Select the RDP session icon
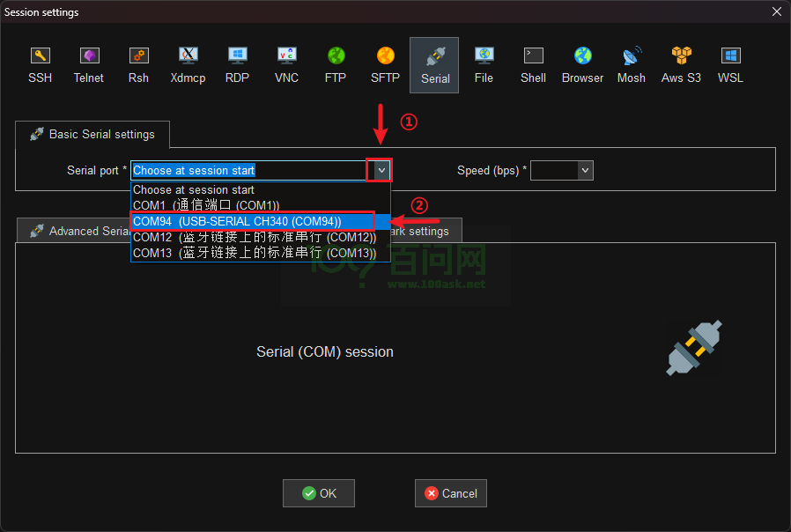 click(x=237, y=65)
